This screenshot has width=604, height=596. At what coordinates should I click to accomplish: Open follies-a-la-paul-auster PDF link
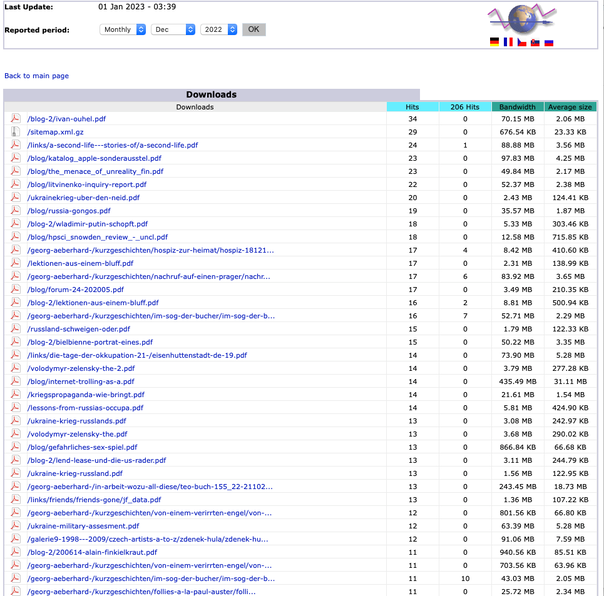point(141,591)
